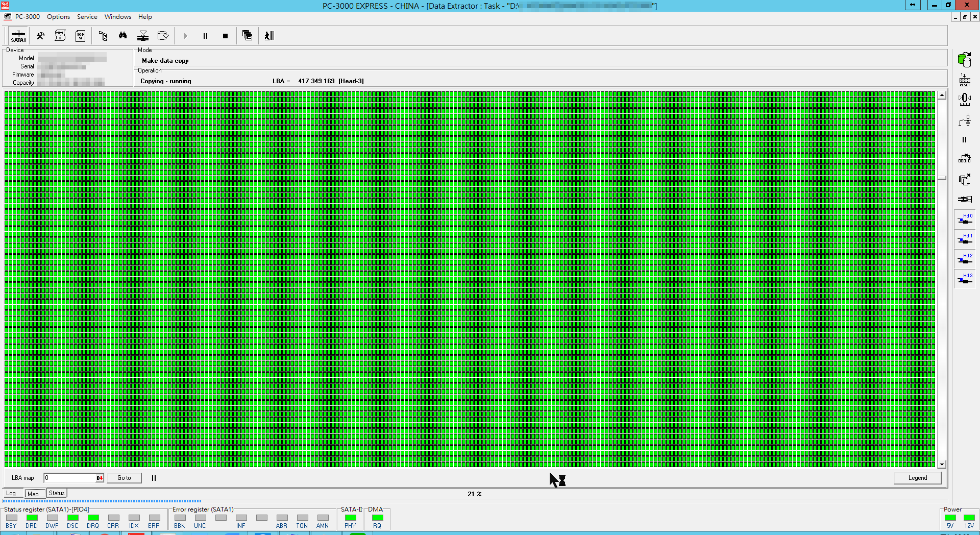
Task: Select the SATA1 port button
Action: [x=18, y=36]
